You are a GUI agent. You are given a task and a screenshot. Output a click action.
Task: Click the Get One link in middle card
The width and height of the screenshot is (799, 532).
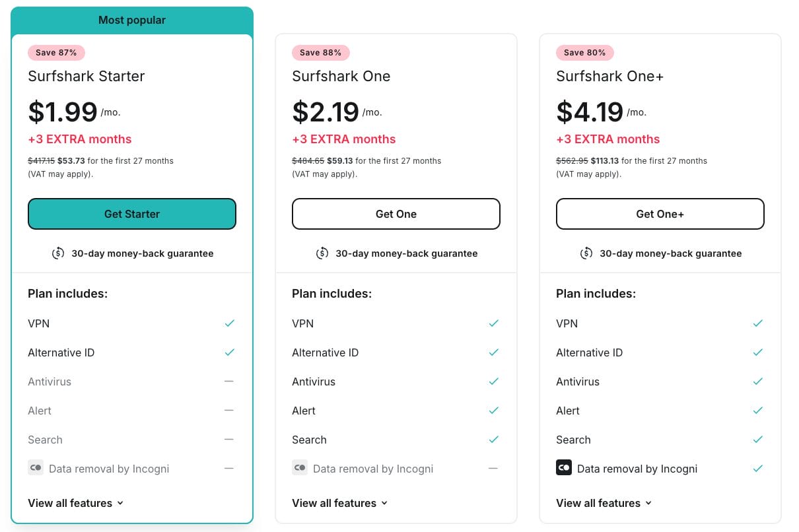396,214
